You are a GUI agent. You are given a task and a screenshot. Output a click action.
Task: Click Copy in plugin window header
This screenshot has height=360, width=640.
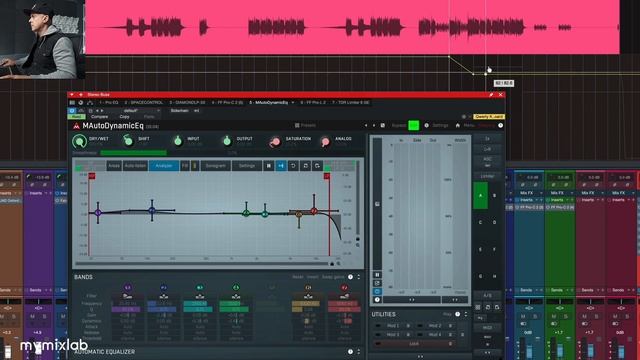124,117
